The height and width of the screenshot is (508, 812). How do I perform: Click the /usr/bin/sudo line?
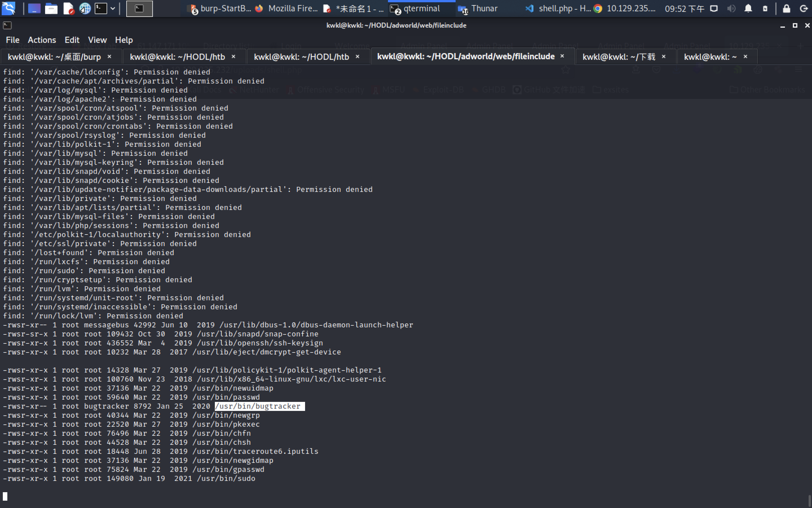(129, 478)
